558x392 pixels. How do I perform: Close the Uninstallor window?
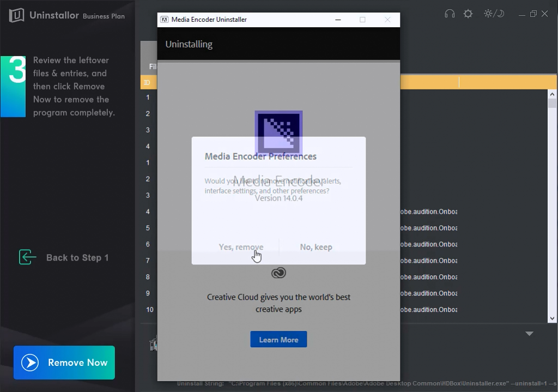click(545, 14)
